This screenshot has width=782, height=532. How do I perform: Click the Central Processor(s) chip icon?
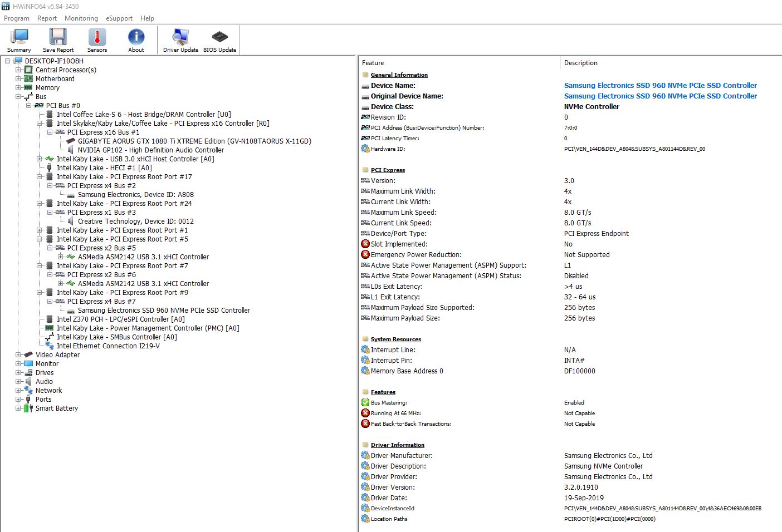tap(28, 70)
